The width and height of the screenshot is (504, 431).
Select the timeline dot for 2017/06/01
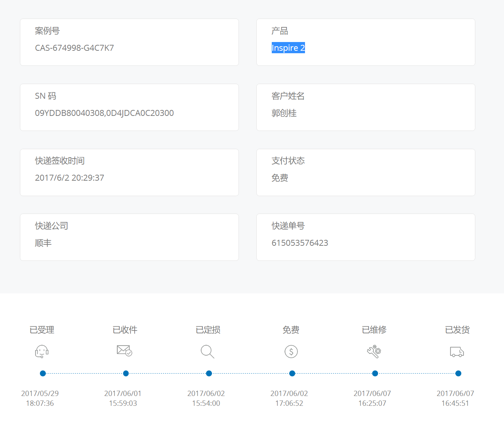pyautogui.click(x=126, y=374)
